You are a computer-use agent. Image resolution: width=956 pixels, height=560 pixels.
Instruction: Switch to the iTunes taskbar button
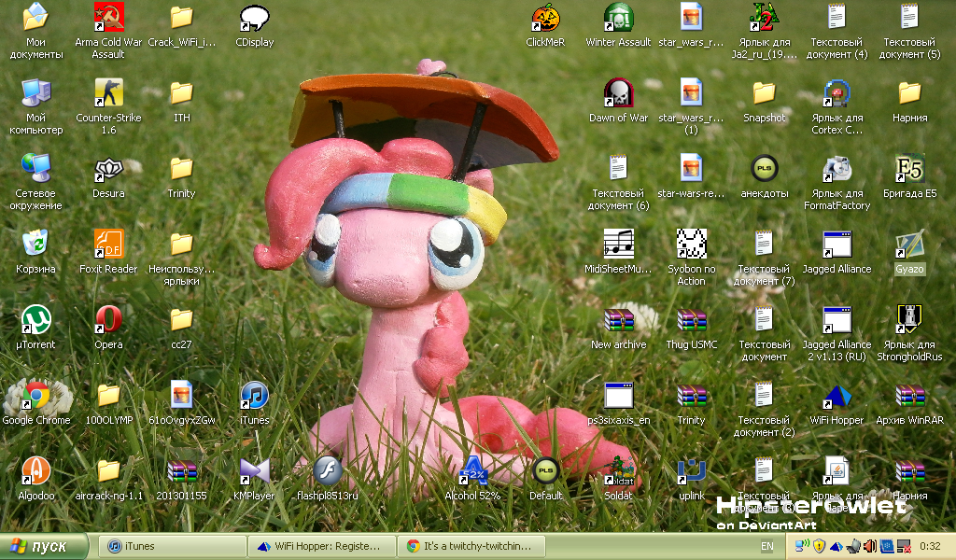click(173, 546)
